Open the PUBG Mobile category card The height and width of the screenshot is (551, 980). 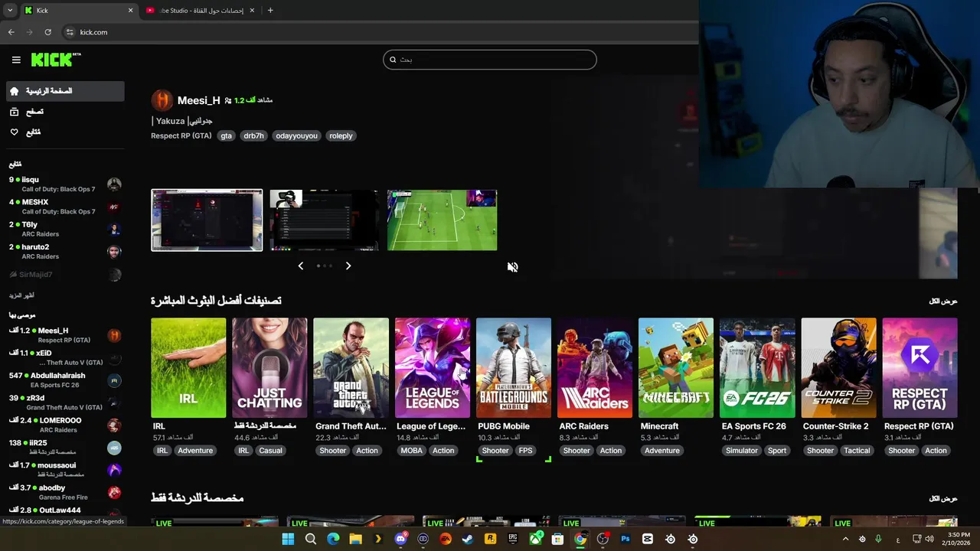tap(514, 368)
